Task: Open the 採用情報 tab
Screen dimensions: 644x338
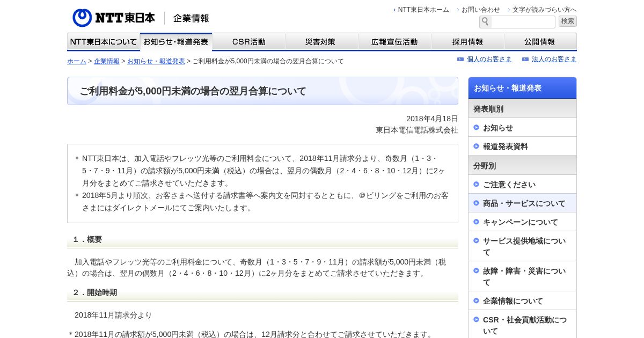Action: (x=468, y=41)
